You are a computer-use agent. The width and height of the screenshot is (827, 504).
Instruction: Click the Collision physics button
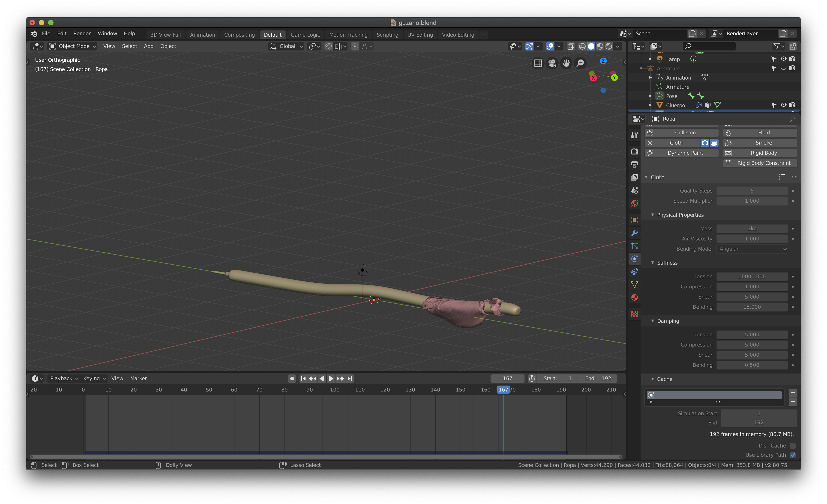coord(681,133)
